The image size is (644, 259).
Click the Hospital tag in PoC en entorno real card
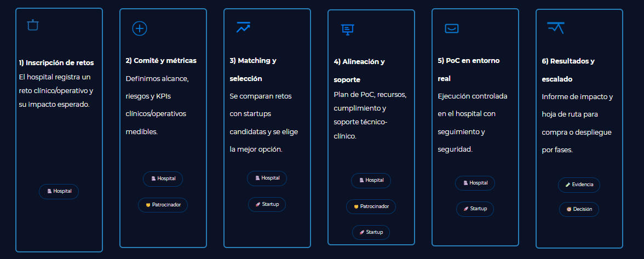[x=475, y=183]
